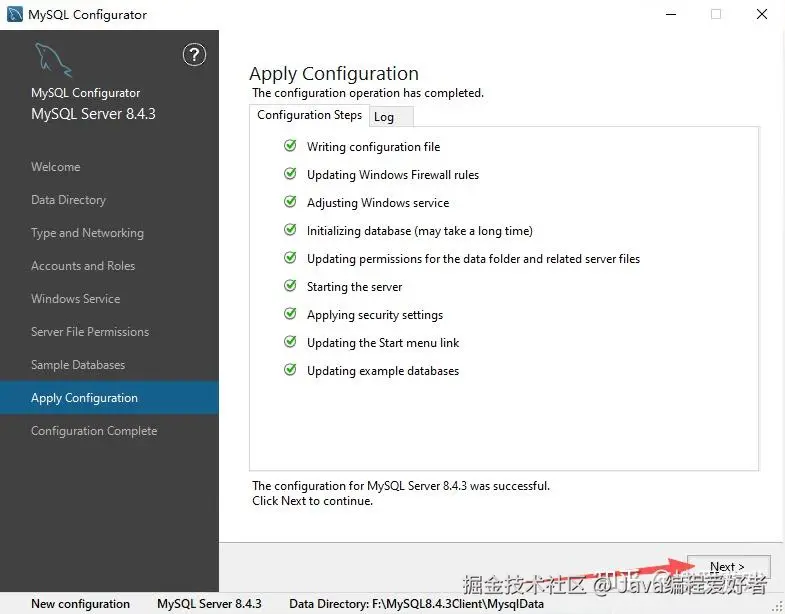Click 'The configuration for MySQL Server 8.4.3 was successful.'

coord(401,486)
